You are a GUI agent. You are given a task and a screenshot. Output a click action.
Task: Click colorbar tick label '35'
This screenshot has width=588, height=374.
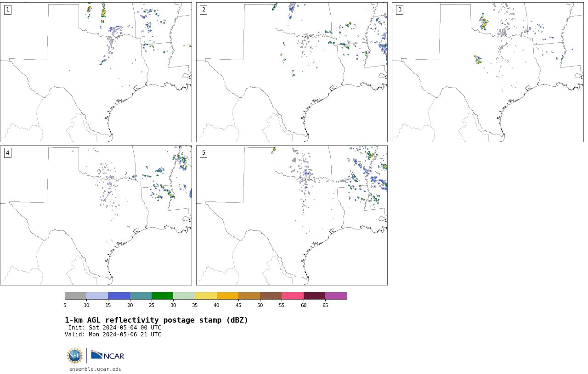tap(195, 305)
